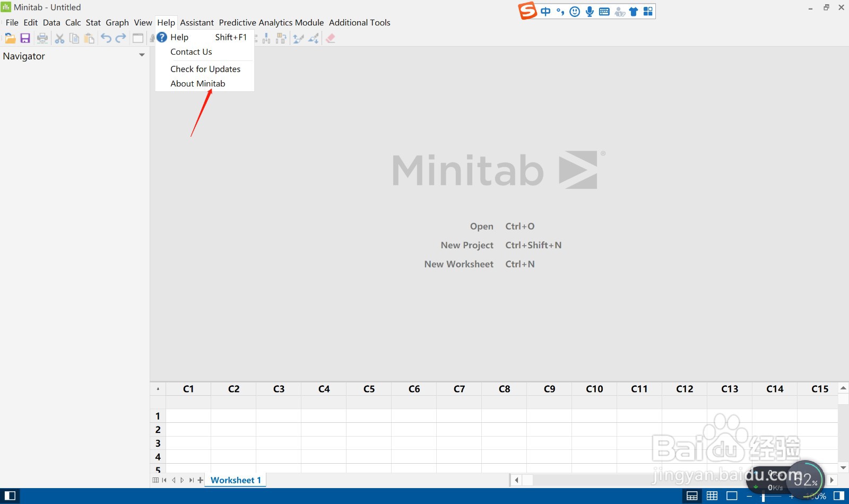Open the File menu
Screen dimensions: 849x504
12,22
